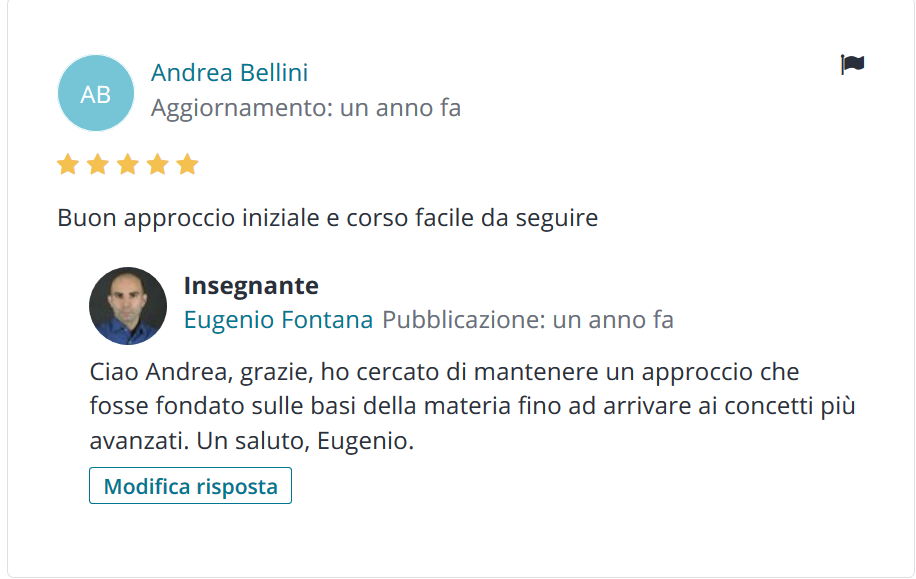The image size is (916, 579).
Task: Report the review with the flag icon
Action: 852,64
